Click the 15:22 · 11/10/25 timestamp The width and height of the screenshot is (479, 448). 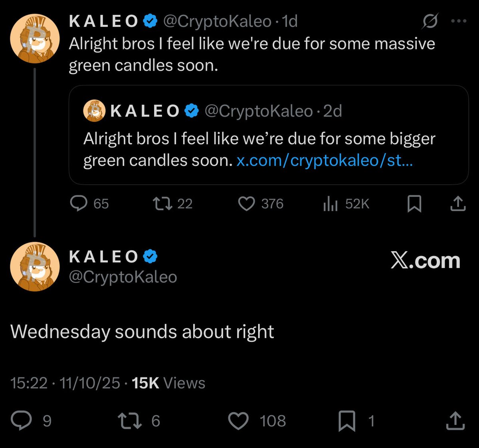click(65, 383)
